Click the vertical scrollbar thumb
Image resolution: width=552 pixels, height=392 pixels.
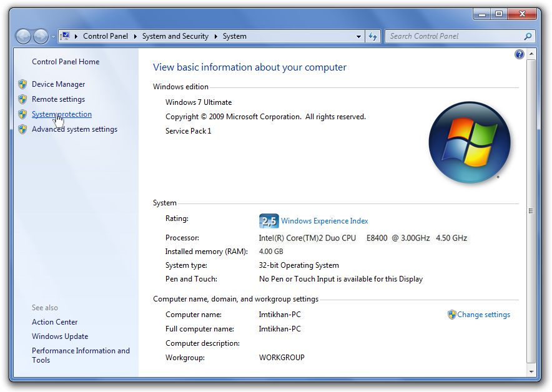point(531,211)
